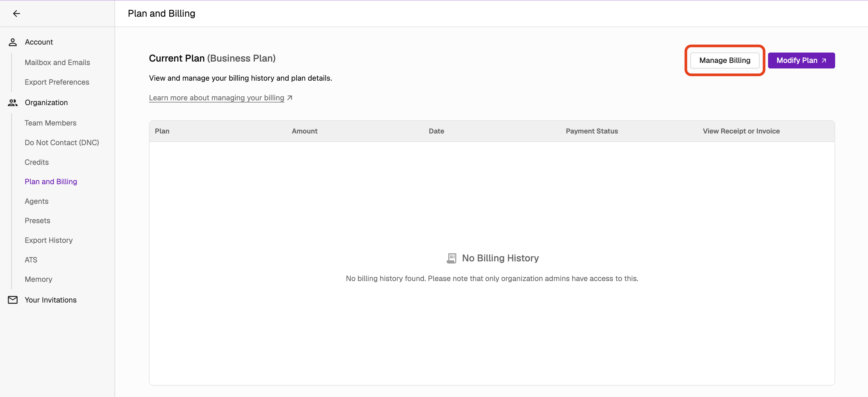Click the Plan column header

(x=162, y=131)
